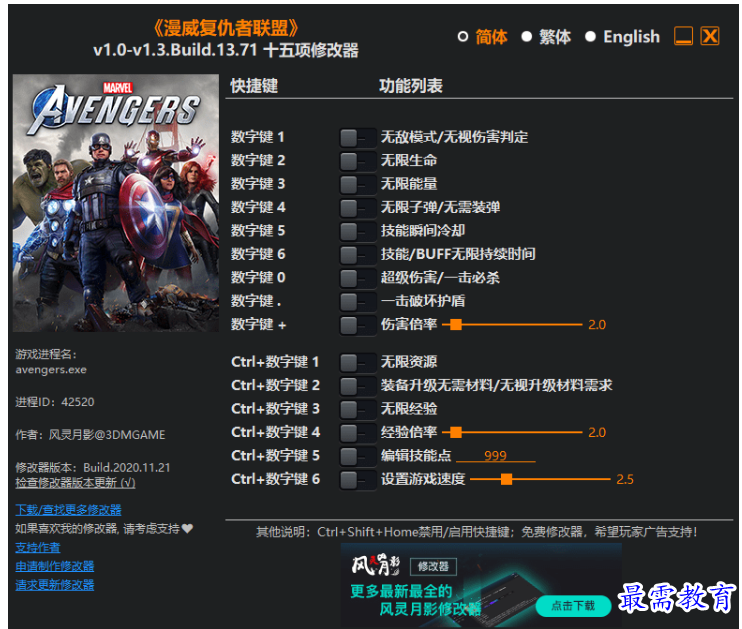Click the 《漫威复仇者联盟》 title
This screenshot has height=629, width=742.
tap(226, 28)
